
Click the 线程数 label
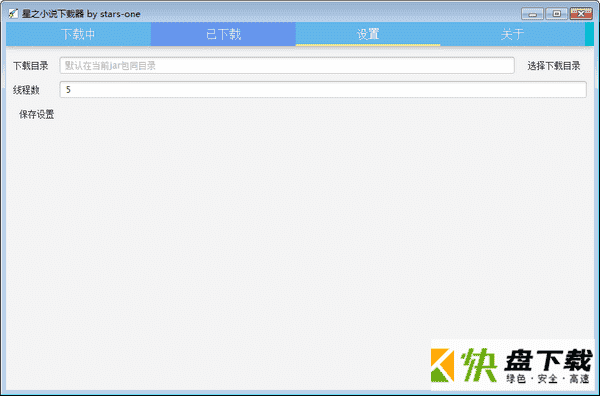[26, 90]
